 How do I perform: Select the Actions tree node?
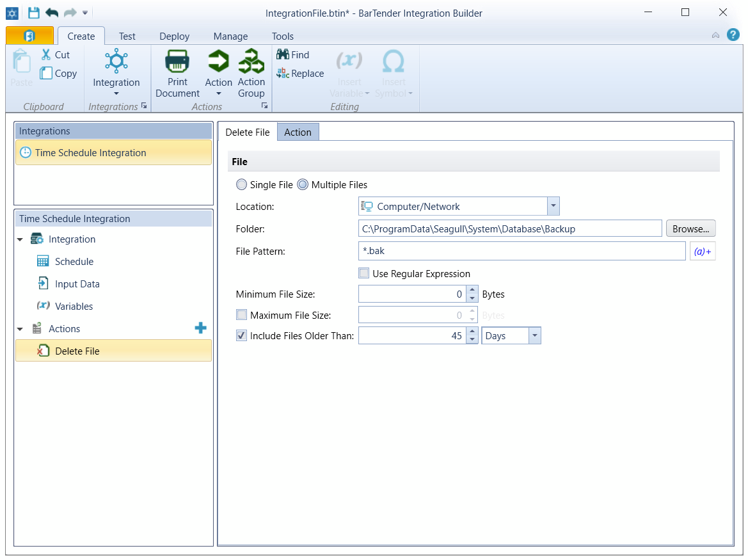64,329
